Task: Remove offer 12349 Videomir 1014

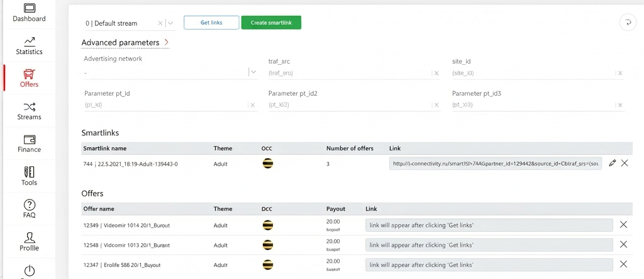Action: click(x=623, y=225)
